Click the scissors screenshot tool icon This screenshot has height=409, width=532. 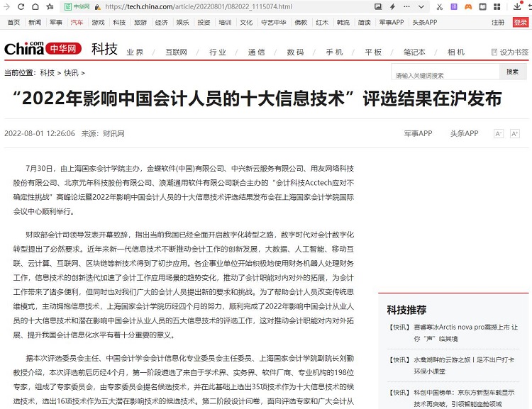[440, 6]
